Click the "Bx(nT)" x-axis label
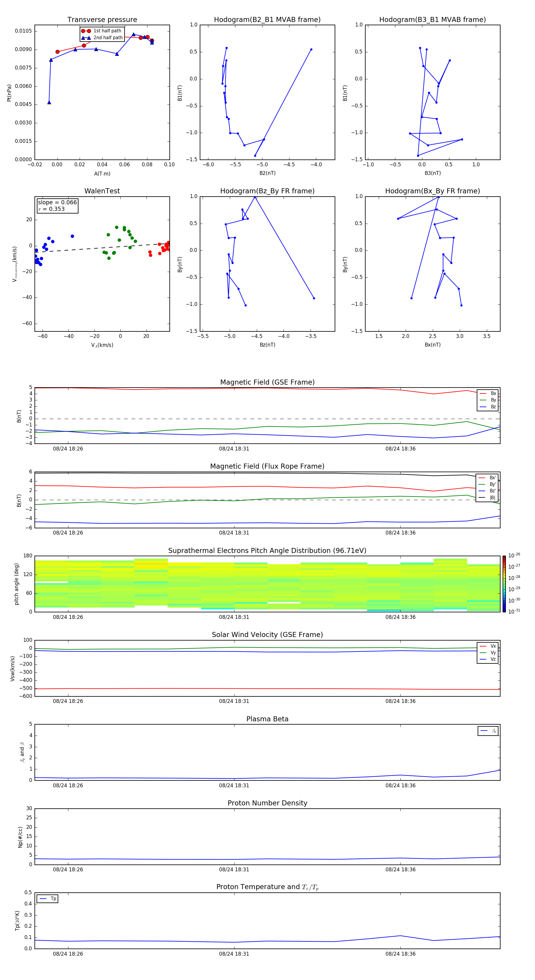The image size is (535, 980). (432, 345)
